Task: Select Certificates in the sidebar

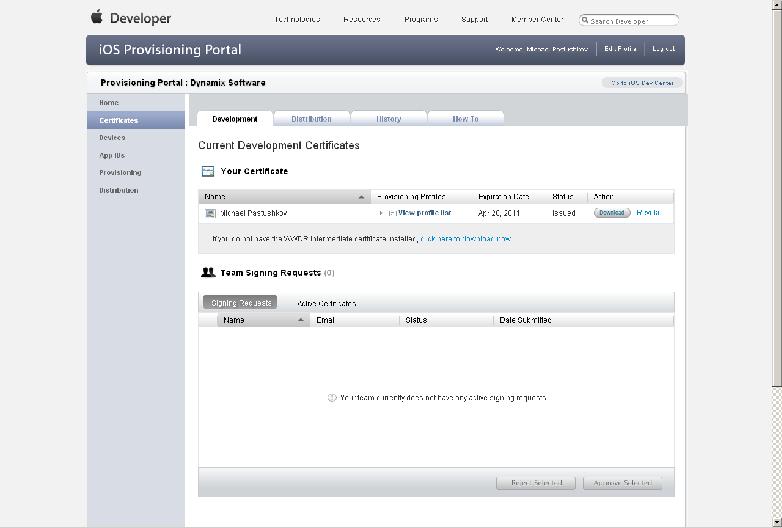Action: (136, 120)
